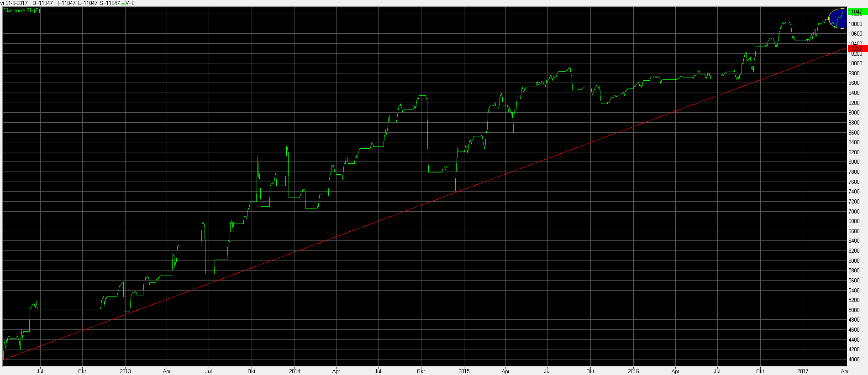Click the 2016 label on the time axis

[x=633, y=371]
